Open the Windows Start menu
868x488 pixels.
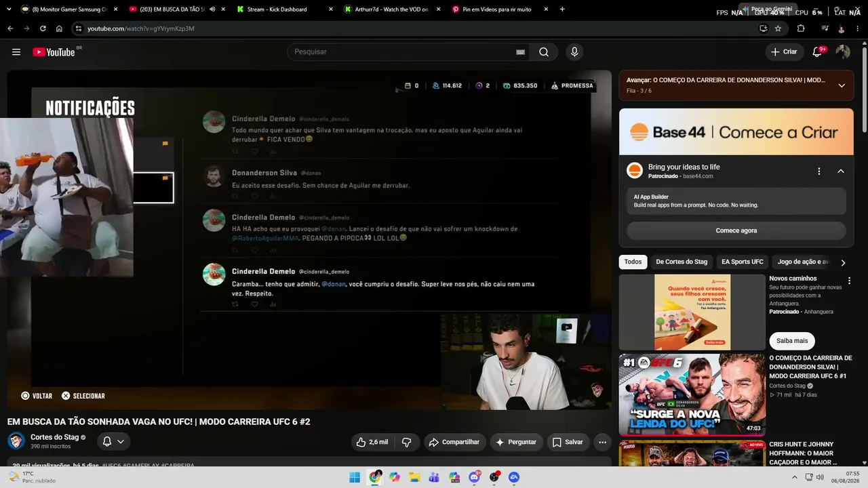[355, 477]
